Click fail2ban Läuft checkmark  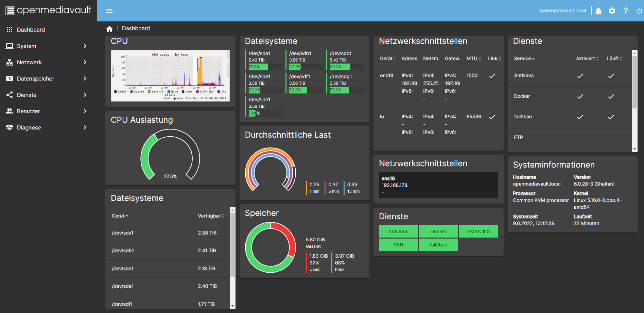(611, 117)
